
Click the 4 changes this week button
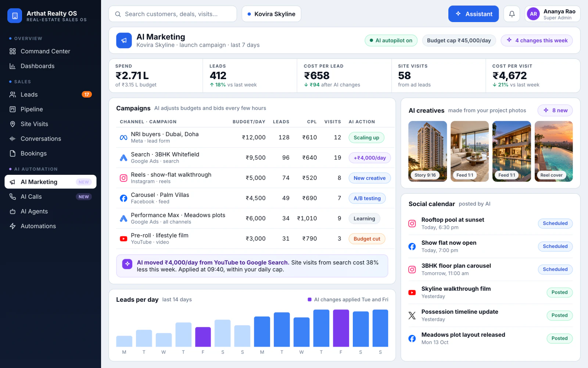537,40
